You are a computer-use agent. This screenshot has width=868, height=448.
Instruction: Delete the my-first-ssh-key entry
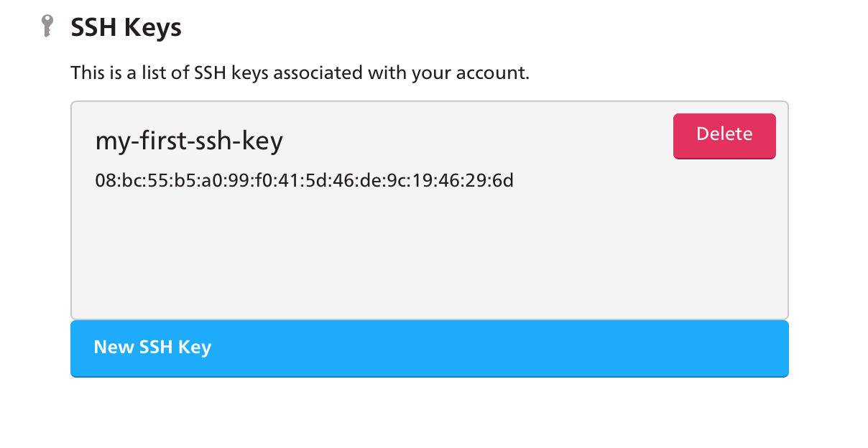(x=724, y=136)
